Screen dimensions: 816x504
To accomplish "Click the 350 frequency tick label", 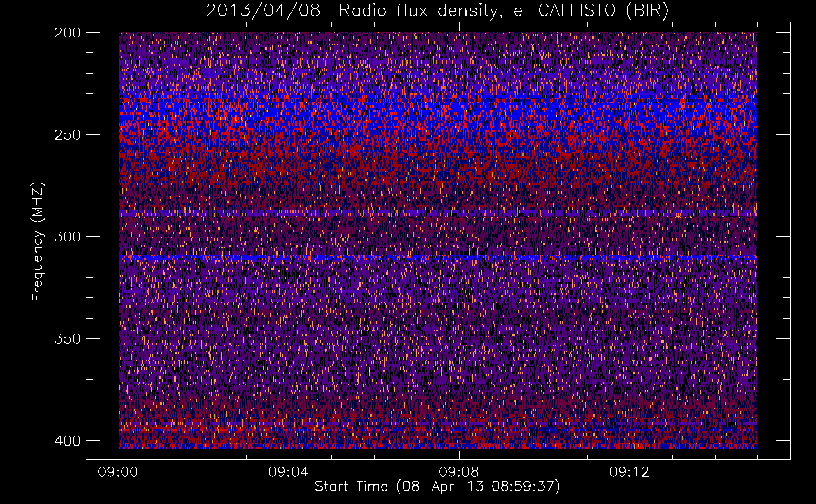I will click(x=67, y=339).
